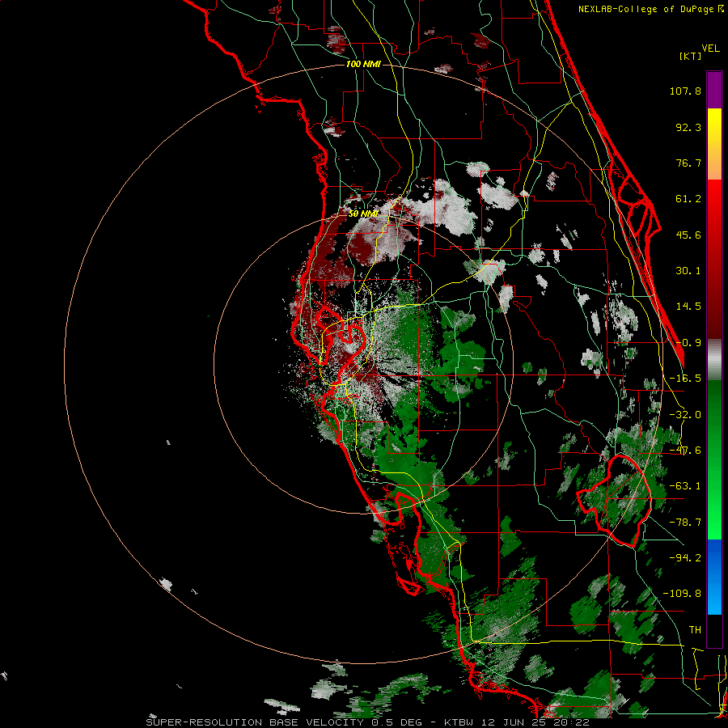Click the yellow-orange segment of color bar

coord(714,144)
